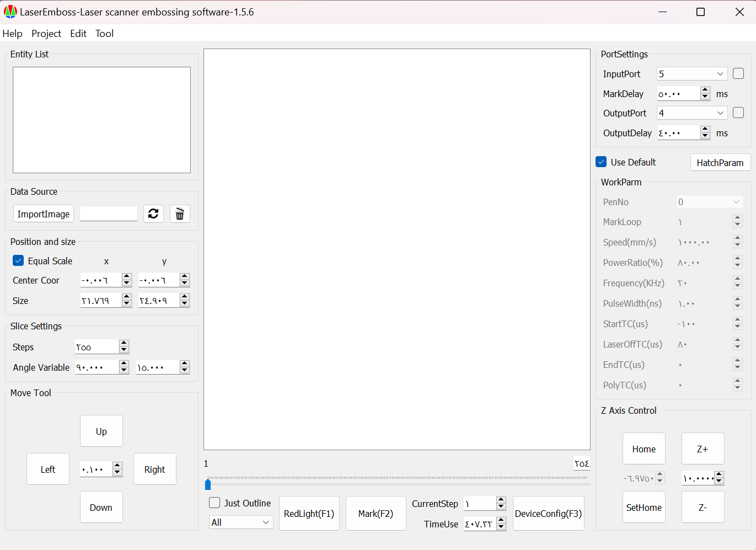Click the HatchParam button
This screenshot has height=550, width=756.
coord(720,162)
